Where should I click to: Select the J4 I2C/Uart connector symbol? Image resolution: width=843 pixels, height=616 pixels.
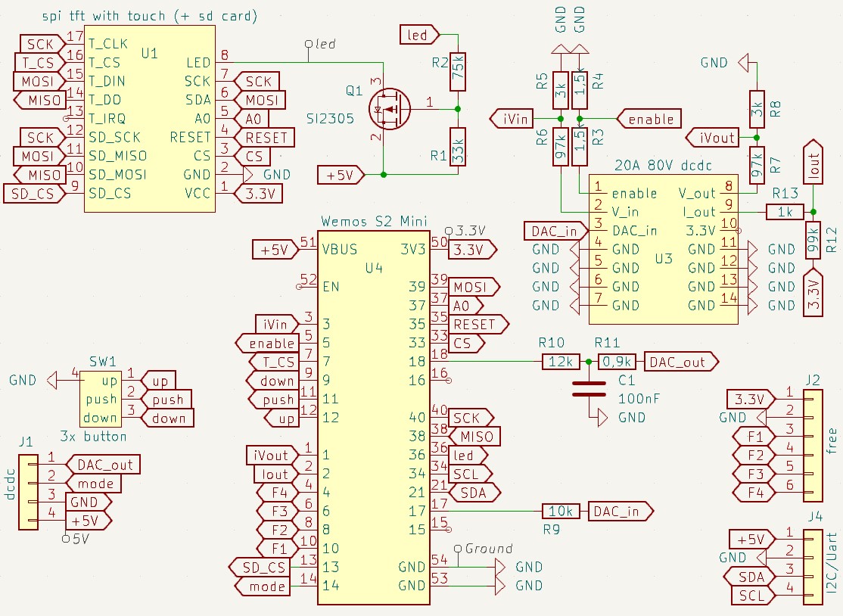tap(813, 567)
